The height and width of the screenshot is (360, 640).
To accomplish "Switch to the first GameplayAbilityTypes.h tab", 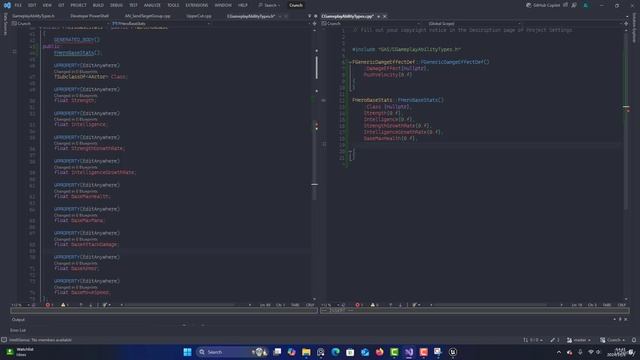I will [33, 16].
